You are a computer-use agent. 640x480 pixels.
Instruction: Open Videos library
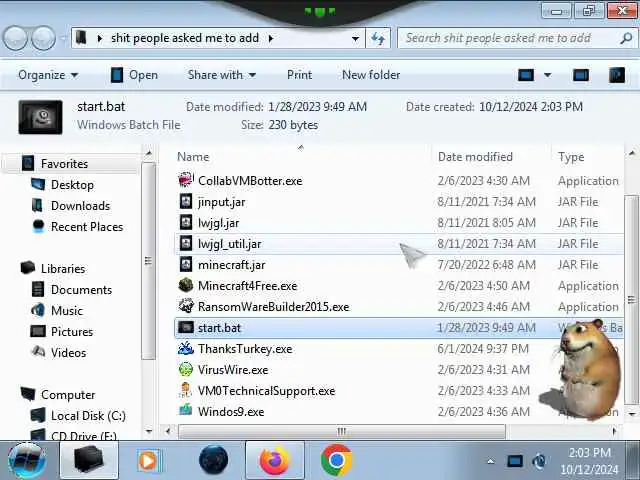point(68,353)
